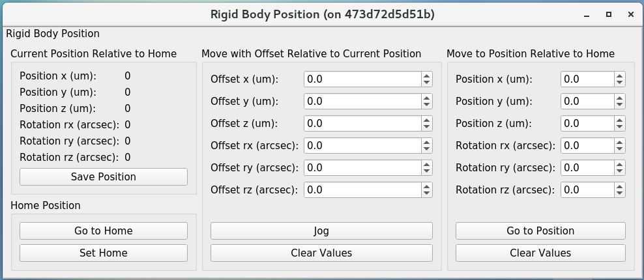
Task: Click the Go to Home button
Action: tap(103, 231)
